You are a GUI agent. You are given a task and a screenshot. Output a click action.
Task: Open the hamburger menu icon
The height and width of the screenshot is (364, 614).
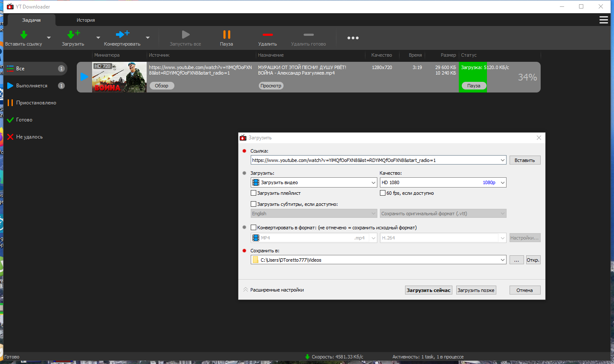[x=603, y=20]
